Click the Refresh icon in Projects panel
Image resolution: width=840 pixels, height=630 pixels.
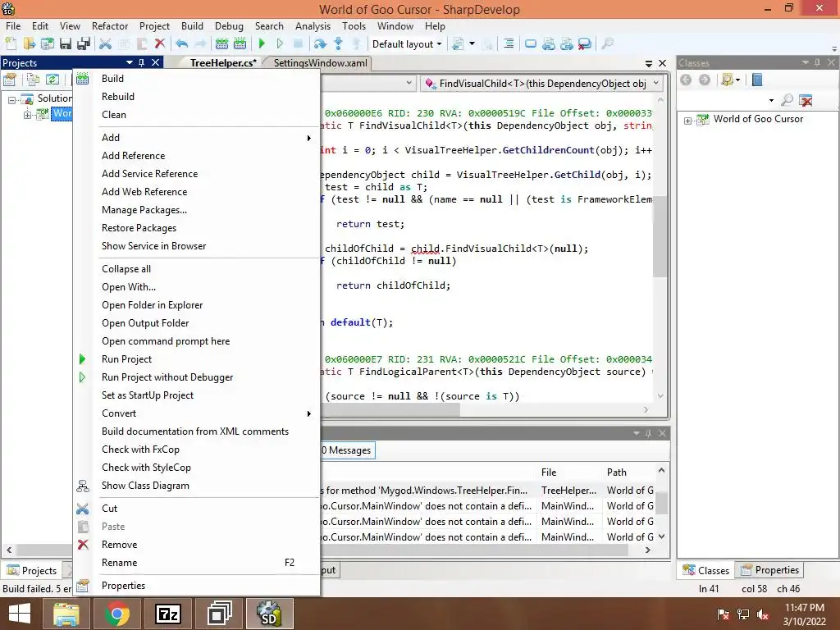[x=52, y=80]
